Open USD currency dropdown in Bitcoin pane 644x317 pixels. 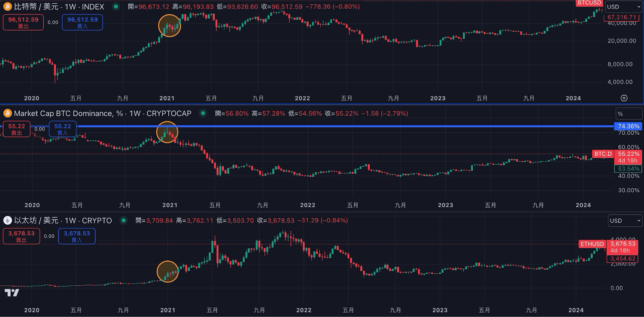pos(624,7)
